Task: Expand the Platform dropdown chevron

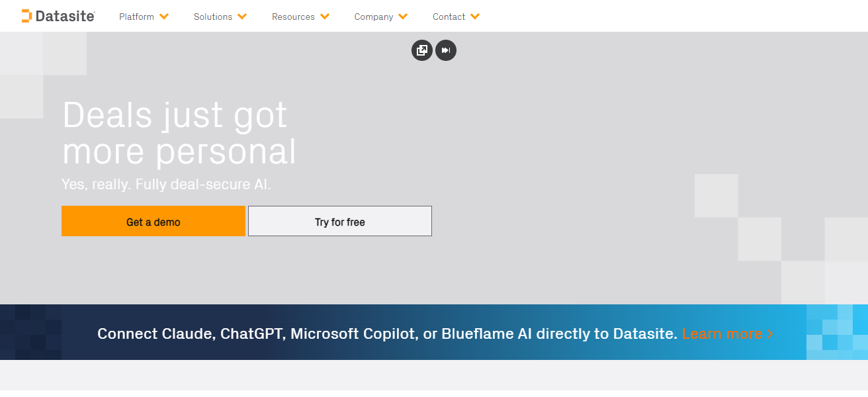Action: tap(164, 17)
